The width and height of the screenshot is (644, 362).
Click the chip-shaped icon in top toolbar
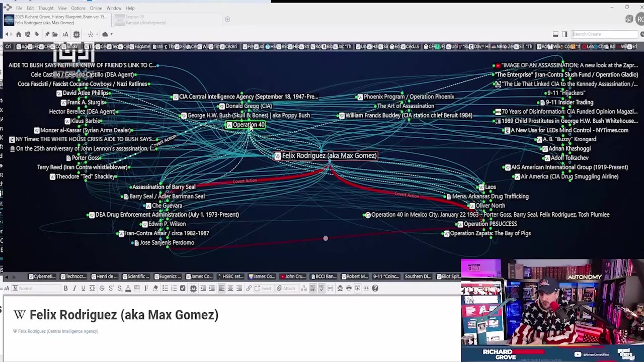point(76,34)
